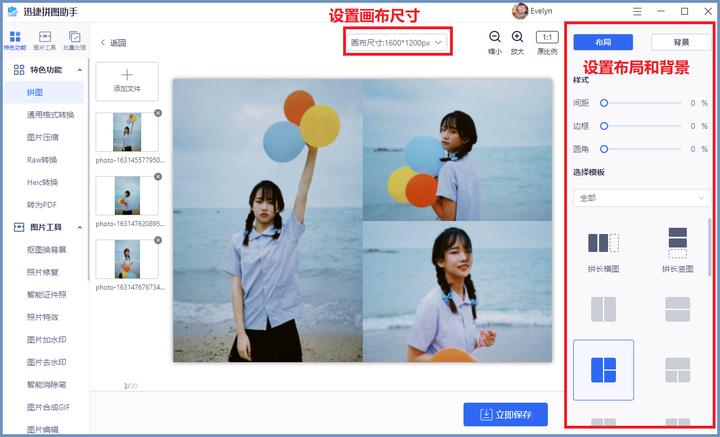Switch to the 背景 tab
This screenshot has width=720, height=437.
click(x=680, y=42)
